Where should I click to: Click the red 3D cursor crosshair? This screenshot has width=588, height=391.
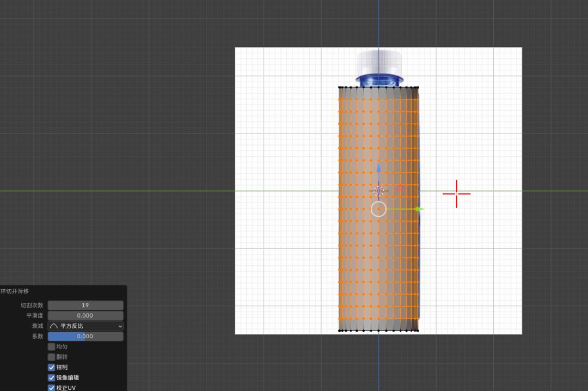click(x=456, y=193)
